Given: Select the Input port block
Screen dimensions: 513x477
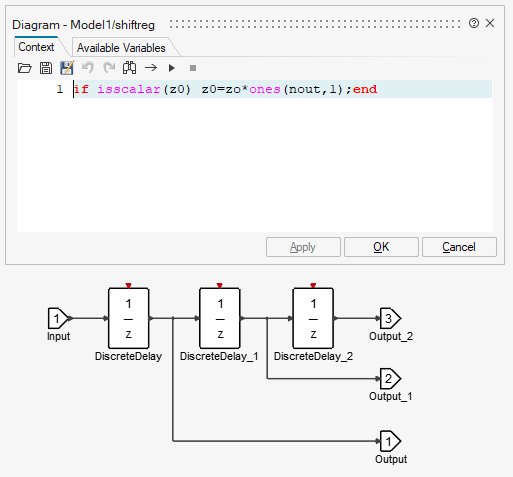Looking at the screenshot, I should 58,318.
